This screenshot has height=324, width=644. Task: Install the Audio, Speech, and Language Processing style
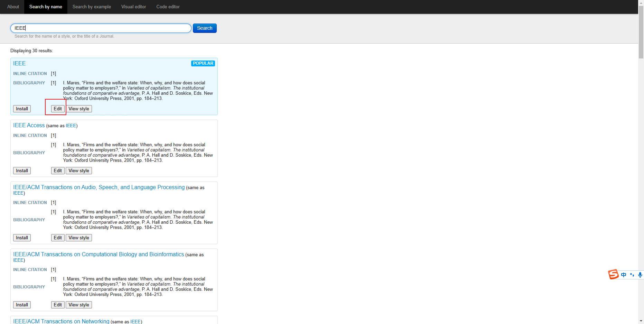tap(22, 238)
